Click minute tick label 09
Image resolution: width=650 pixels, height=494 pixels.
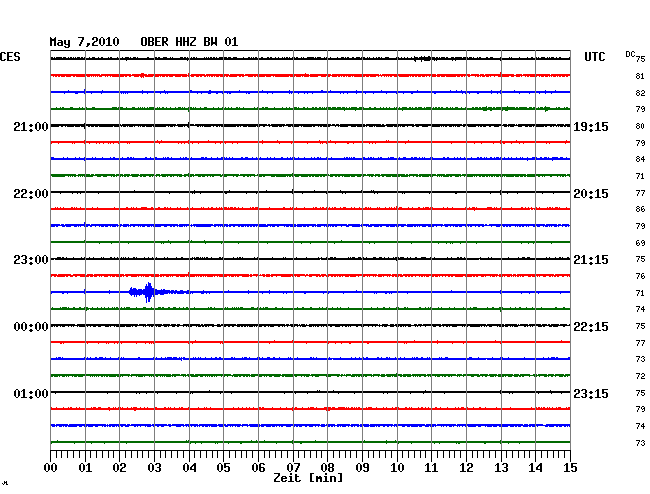coord(362,467)
